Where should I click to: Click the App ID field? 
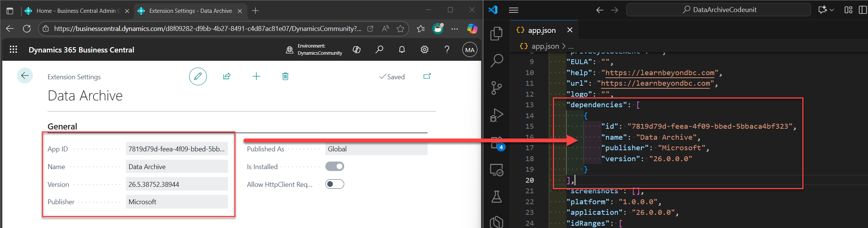pyautogui.click(x=177, y=149)
